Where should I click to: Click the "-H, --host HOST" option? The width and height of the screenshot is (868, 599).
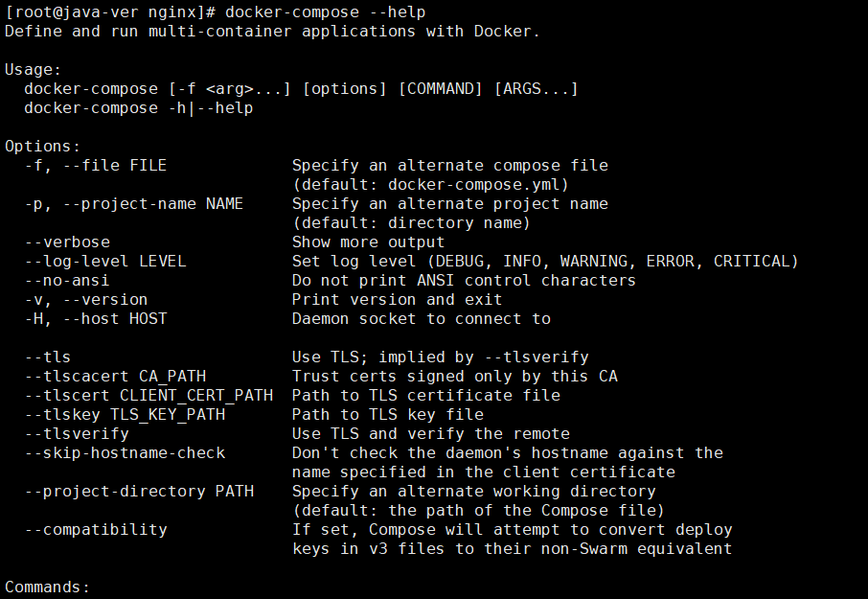click(95, 318)
